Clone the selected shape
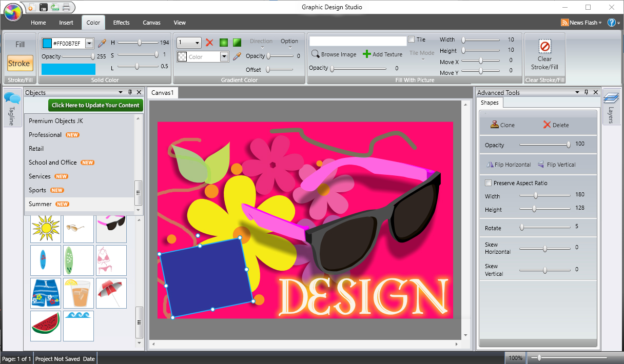Screen dimensions: 624x364 [502, 125]
